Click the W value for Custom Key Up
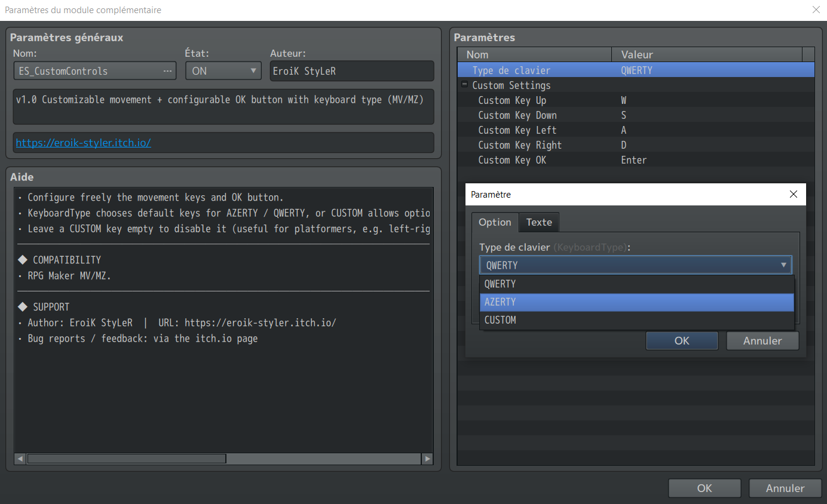Image resolution: width=827 pixels, height=504 pixels. (x=624, y=100)
